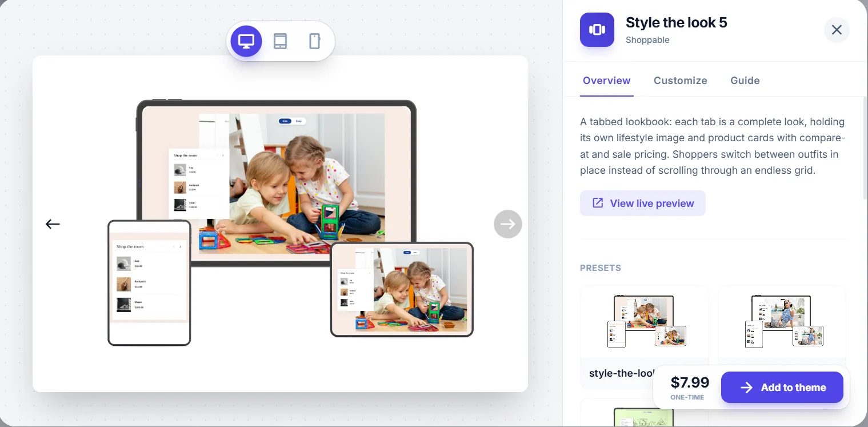Select the woman in blue dress preset
868x427 pixels.
click(782, 322)
